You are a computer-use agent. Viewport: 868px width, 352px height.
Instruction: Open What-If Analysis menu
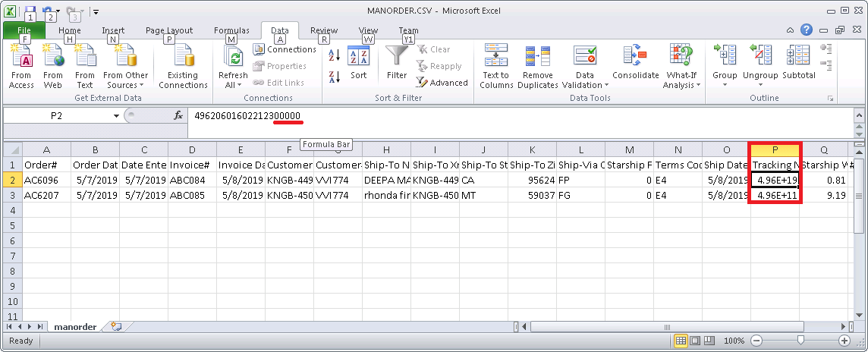(681, 67)
